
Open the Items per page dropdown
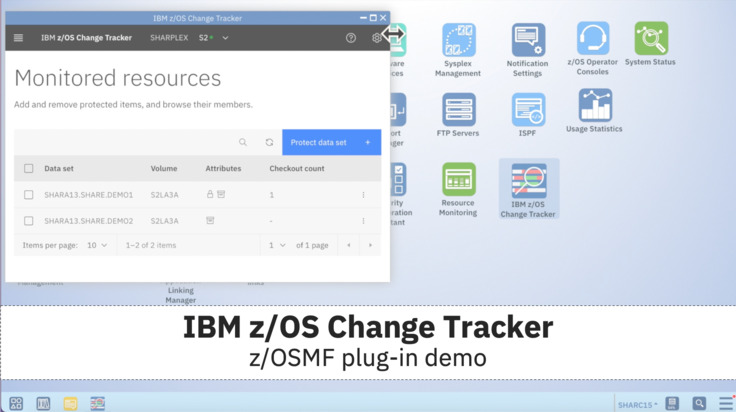point(97,245)
